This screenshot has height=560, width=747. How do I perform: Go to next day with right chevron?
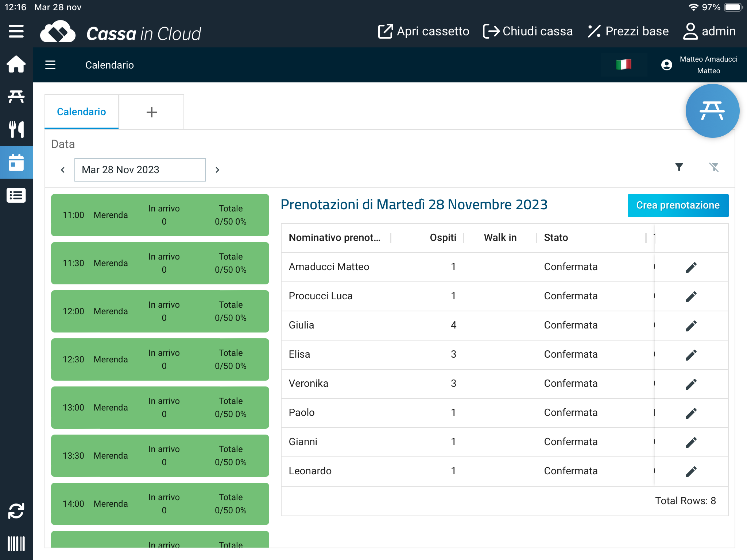coord(217,170)
